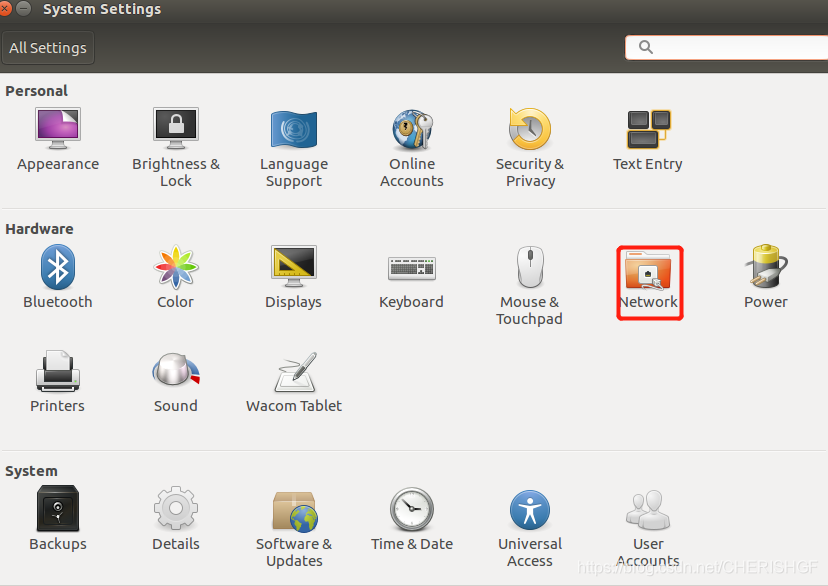The image size is (828, 586).
Task: Click the search magnifier icon
Action: tap(645, 48)
